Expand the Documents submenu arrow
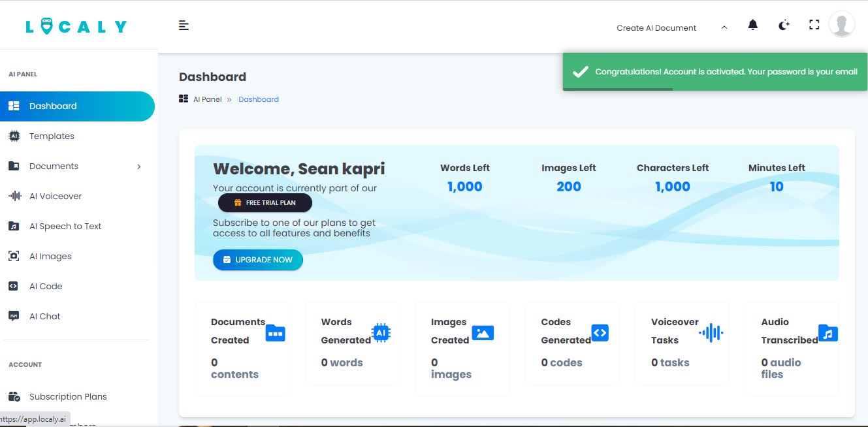This screenshot has height=427, width=868. coord(138,167)
